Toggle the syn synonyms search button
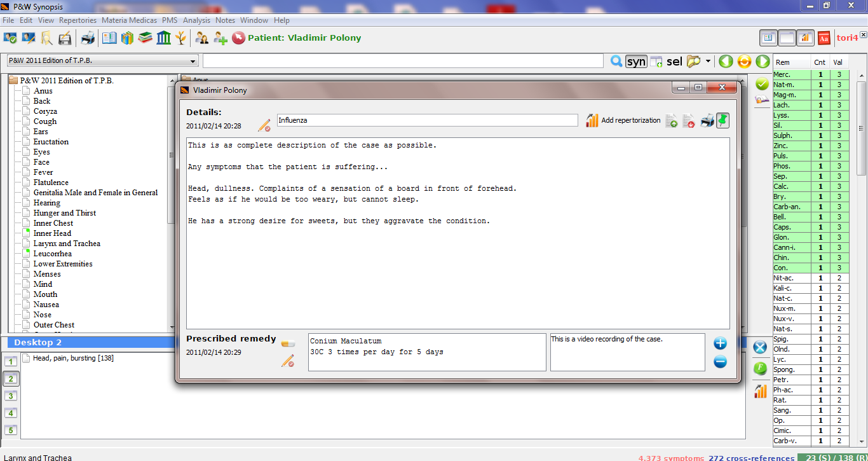Viewport: 868px width, 461px height. click(636, 62)
